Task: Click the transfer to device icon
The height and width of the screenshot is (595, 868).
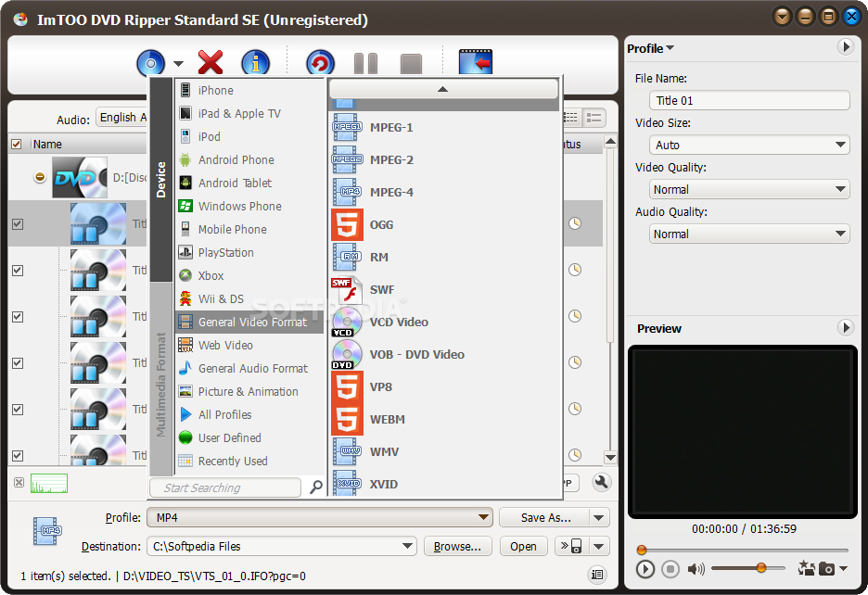Action: point(572,546)
